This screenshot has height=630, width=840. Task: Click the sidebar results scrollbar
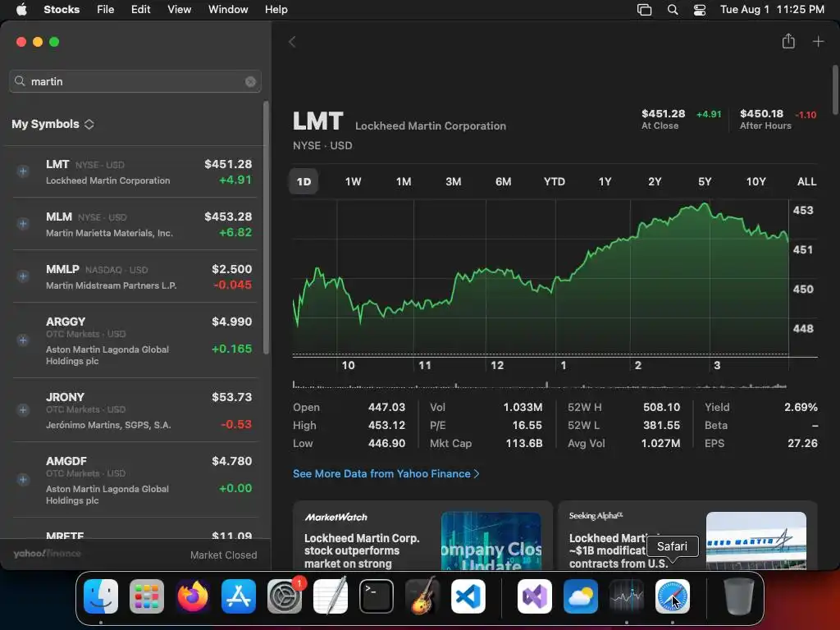[266, 228]
